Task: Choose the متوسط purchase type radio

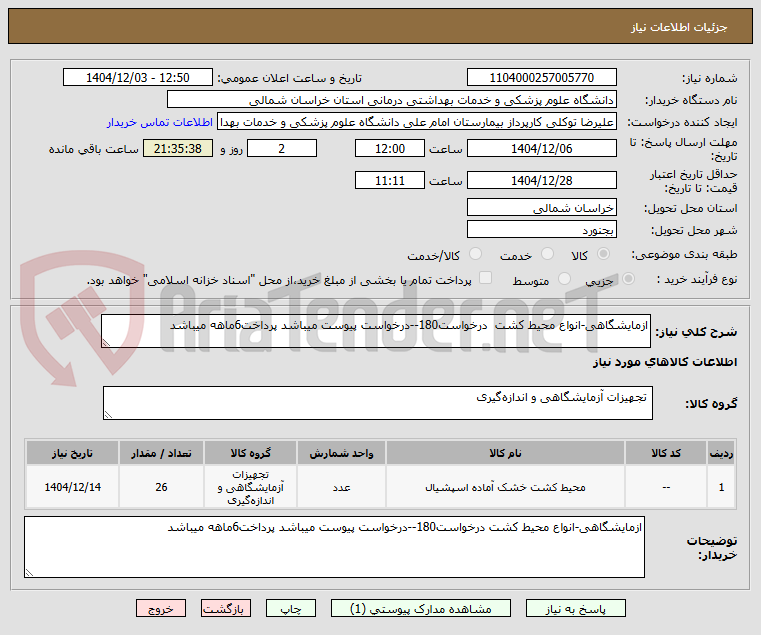Action: click(x=564, y=279)
